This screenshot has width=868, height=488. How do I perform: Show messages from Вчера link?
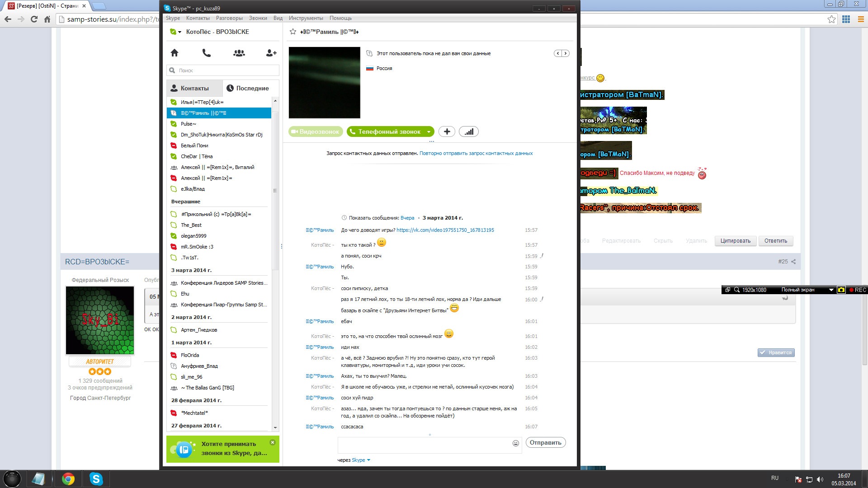(x=407, y=218)
